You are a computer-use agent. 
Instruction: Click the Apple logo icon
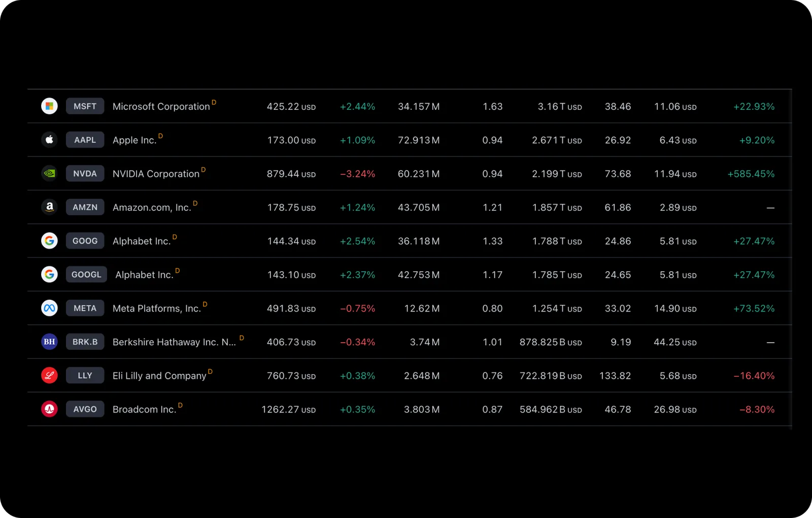(49, 140)
